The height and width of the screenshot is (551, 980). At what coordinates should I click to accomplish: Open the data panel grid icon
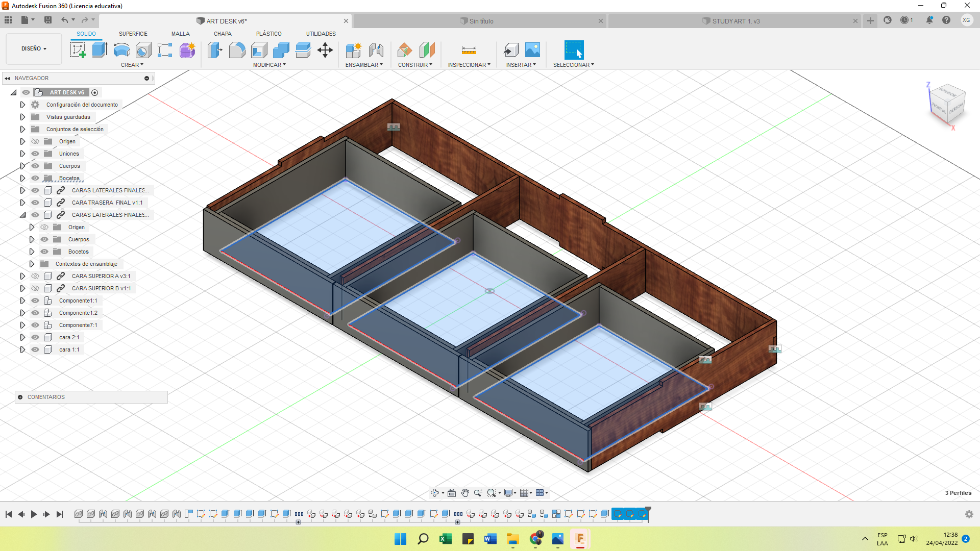point(8,20)
